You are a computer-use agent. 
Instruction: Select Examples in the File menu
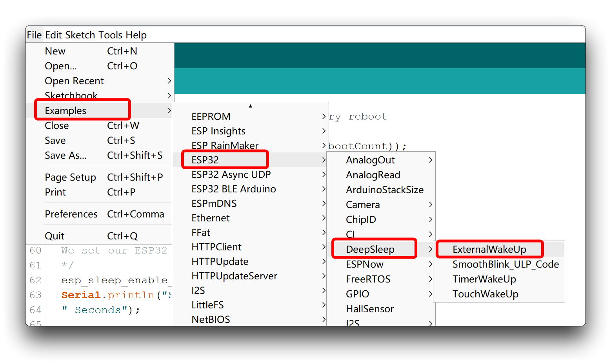[100, 110]
